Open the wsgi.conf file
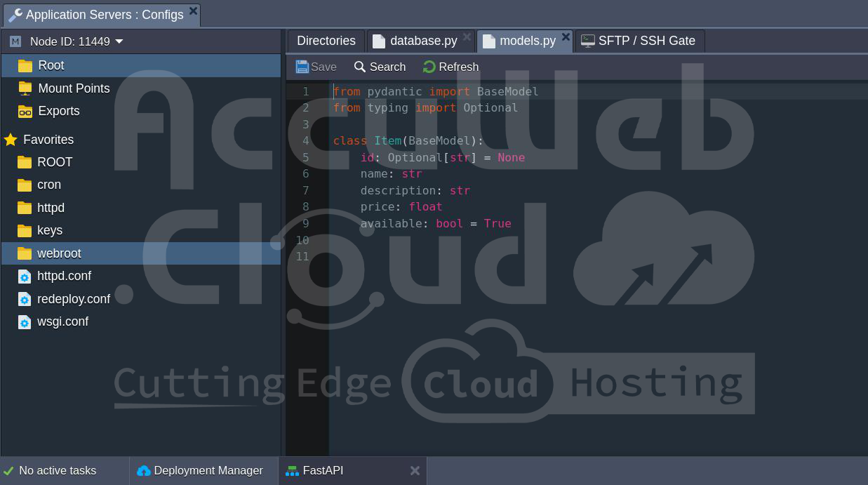868x485 pixels. tap(62, 321)
